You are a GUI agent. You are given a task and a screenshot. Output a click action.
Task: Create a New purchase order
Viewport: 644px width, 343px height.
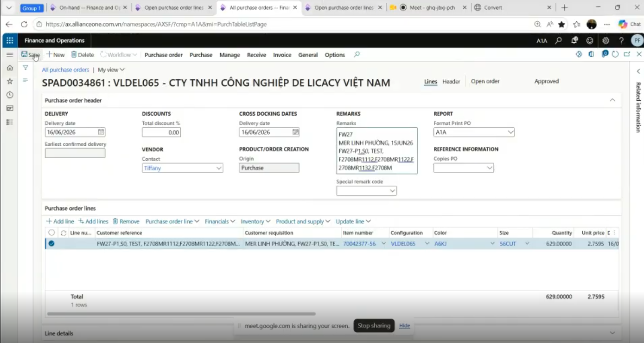coord(56,55)
